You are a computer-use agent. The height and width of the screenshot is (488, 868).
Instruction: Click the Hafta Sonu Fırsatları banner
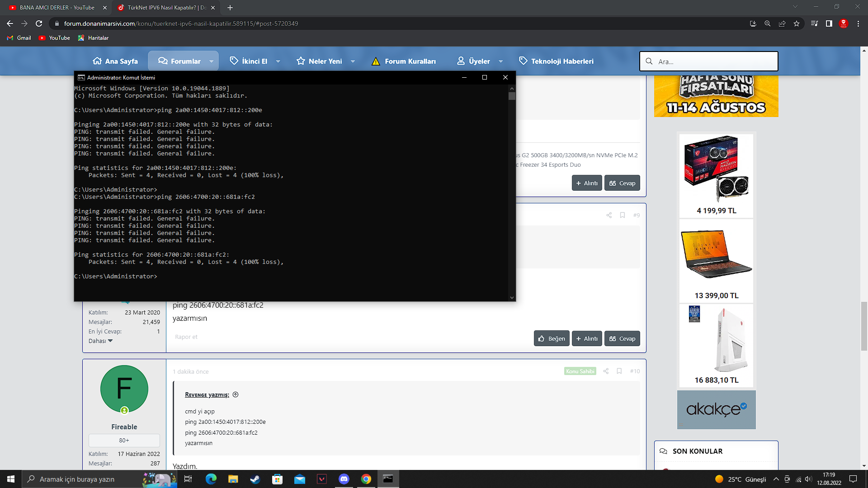click(x=716, y=96)
